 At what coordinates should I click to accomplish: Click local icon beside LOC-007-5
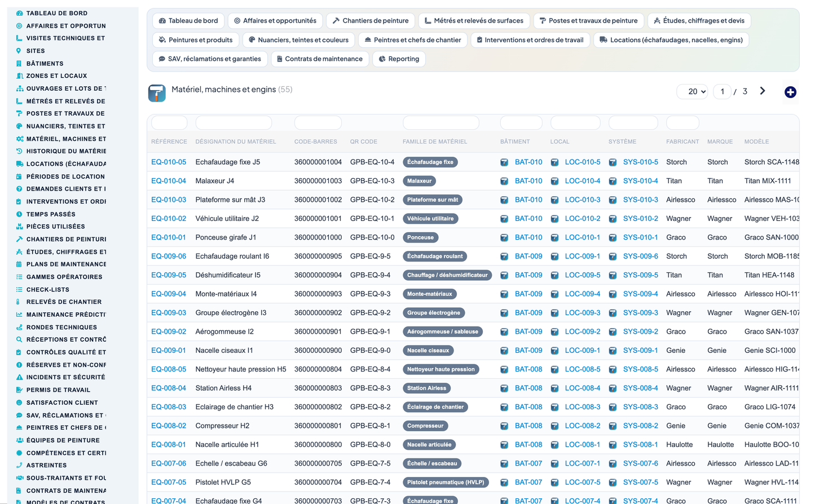pyautogui.click(x=554, y=483)
